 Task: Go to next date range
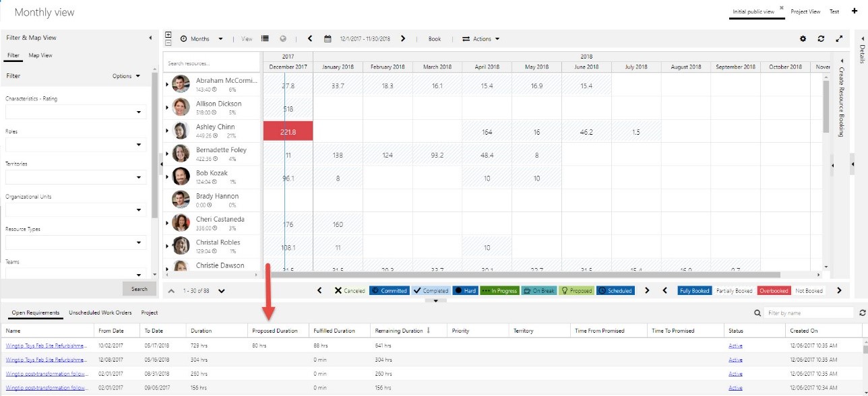403,39
